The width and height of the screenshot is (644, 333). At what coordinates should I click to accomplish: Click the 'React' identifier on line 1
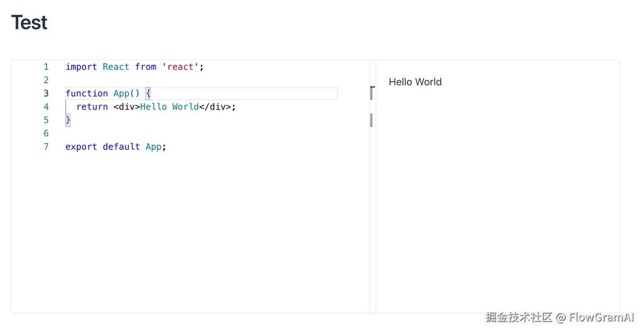[116, 67]
